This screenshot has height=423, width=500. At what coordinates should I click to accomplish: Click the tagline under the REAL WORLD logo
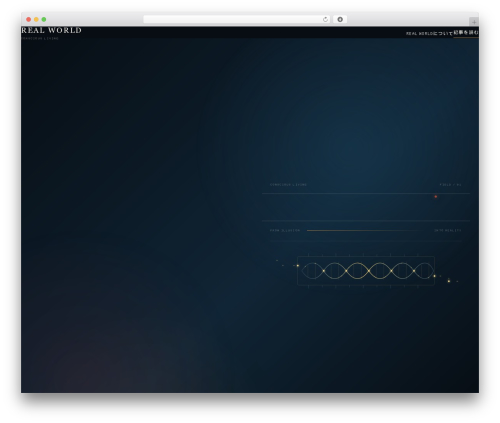(x=40, y=38)
